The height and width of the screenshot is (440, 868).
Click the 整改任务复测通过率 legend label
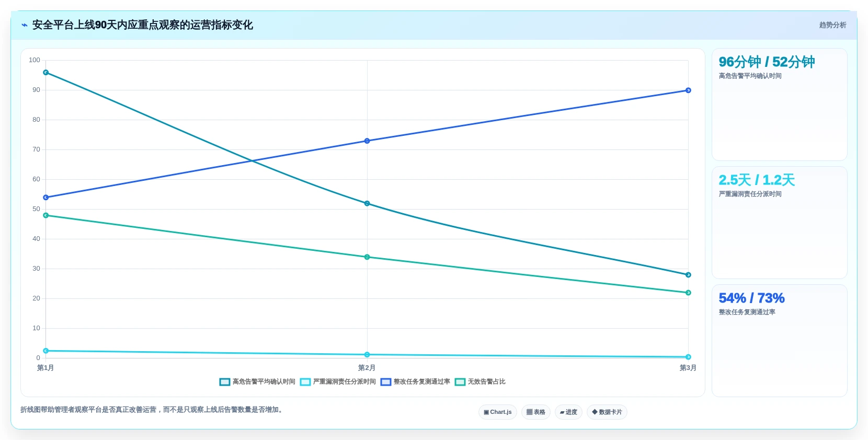coord(422,382)
